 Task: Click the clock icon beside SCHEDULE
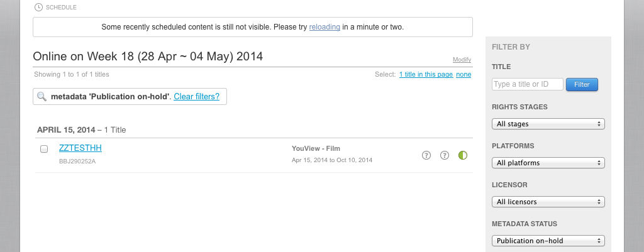coord(39,7)
